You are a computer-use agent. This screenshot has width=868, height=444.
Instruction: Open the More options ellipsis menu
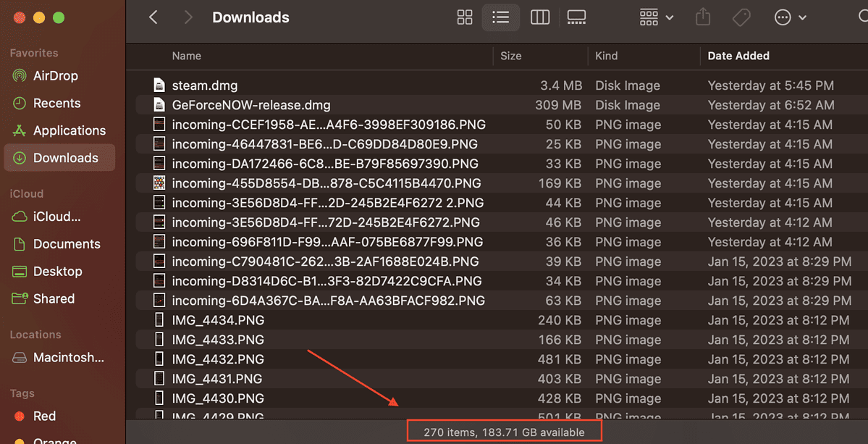790,17
